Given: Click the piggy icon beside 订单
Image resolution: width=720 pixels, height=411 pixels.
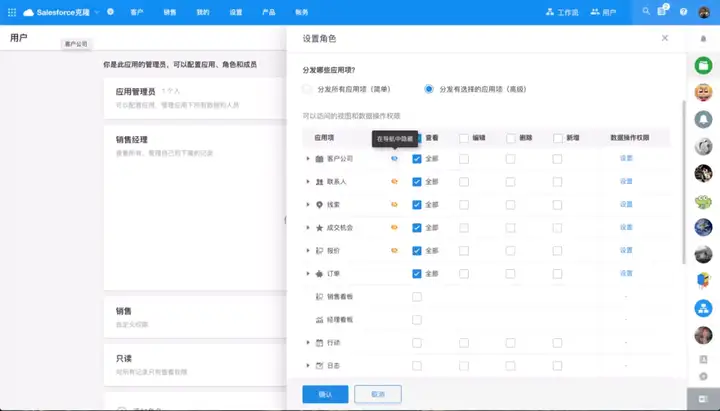Looking at the screenshot, I should (x=320, y=274).
